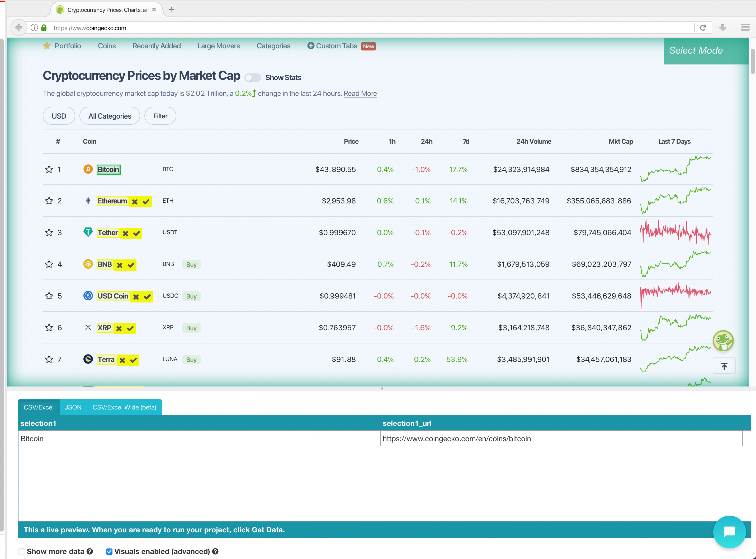756x559 pixels.
Task: Confirm the BNB selection with the checkmark
Action: tap(131, 265)
